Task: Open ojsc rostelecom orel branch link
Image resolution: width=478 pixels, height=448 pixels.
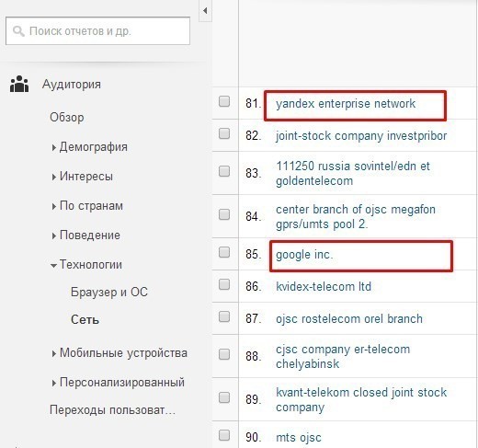Action: pos(349,319)
